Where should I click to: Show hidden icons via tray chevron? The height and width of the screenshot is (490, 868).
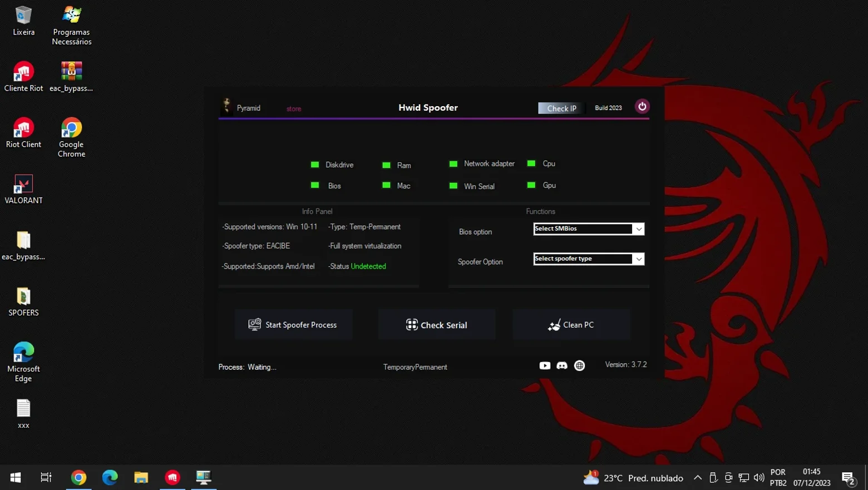tap(698, 478)
